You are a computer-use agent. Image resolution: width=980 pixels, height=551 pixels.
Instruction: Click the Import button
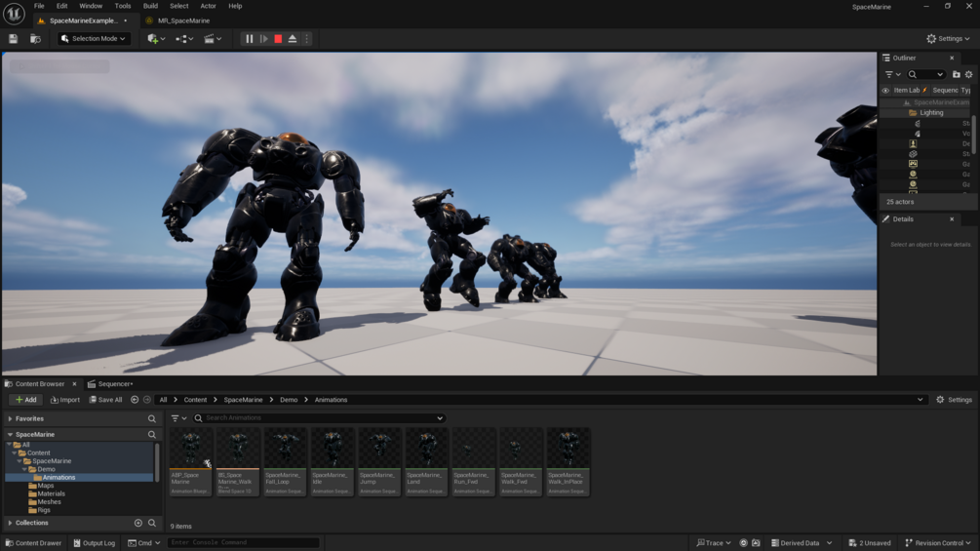coord(65,400)
